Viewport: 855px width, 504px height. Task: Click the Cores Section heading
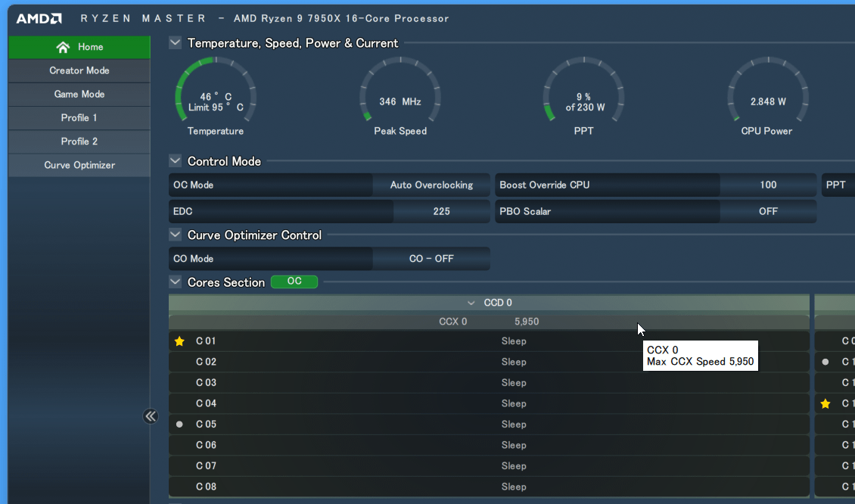(226, 282)
